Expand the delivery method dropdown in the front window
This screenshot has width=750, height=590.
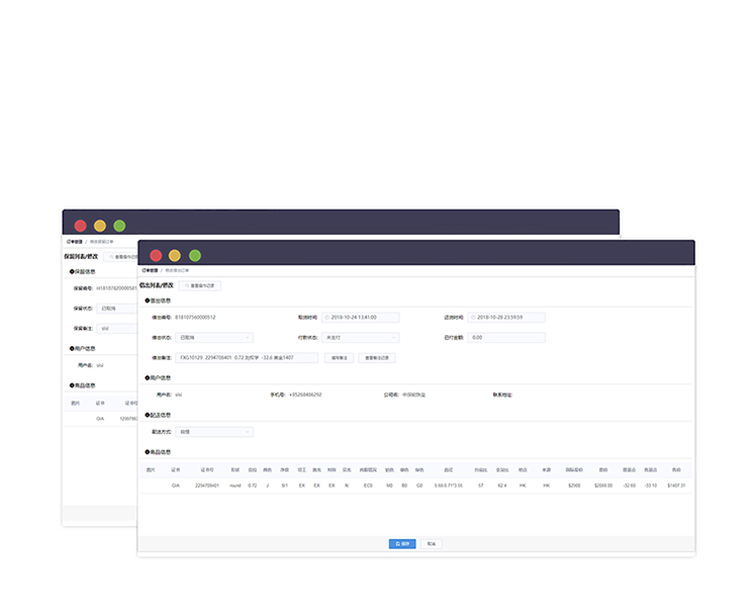pyautogui.click(x=214, y=432)
